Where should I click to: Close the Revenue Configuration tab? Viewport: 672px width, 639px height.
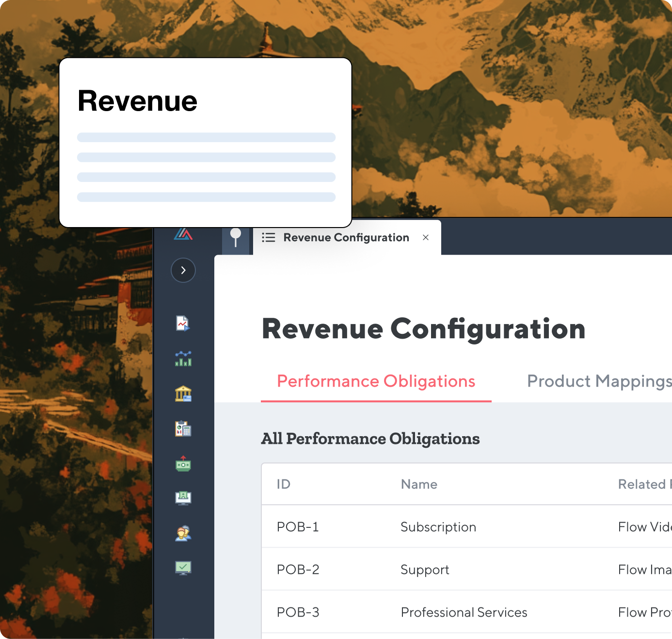click(x=426, y=237)
